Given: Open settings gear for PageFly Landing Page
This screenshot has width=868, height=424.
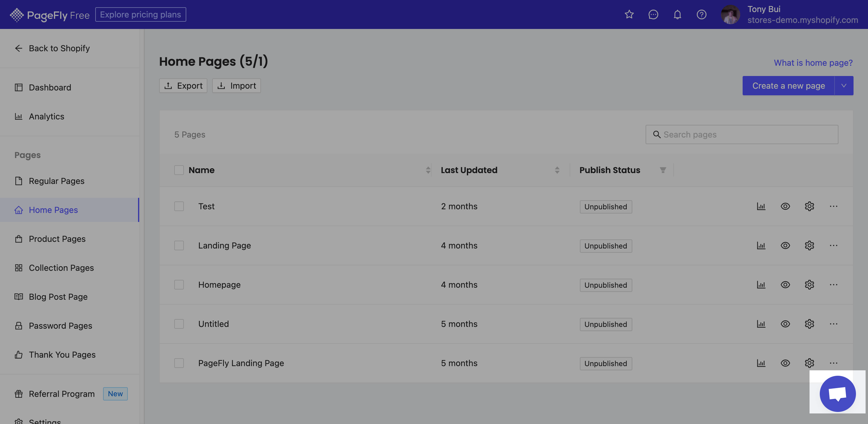Looking at the screenshot, I should click(809, 363).
